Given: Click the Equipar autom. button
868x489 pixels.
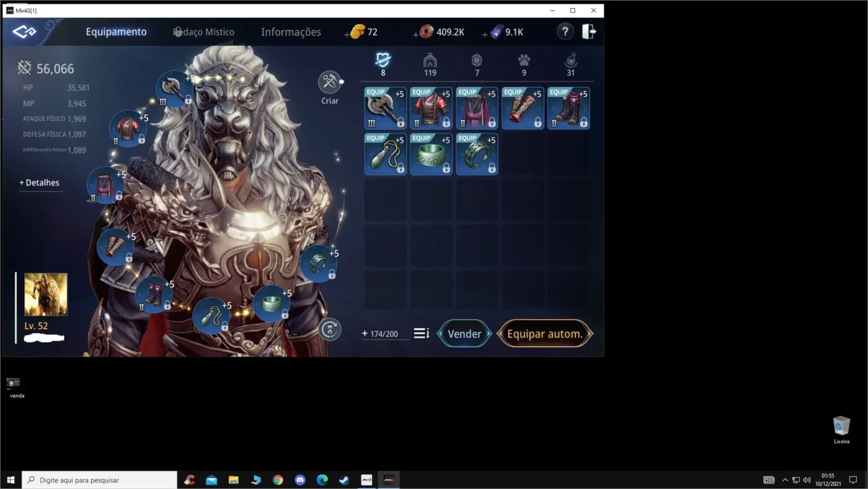Looking at the screenshot, I should (x=545, y=334).
